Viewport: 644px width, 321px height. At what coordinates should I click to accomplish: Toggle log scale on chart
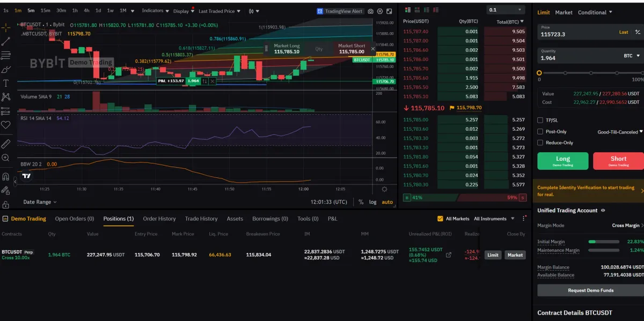point(372,202)
